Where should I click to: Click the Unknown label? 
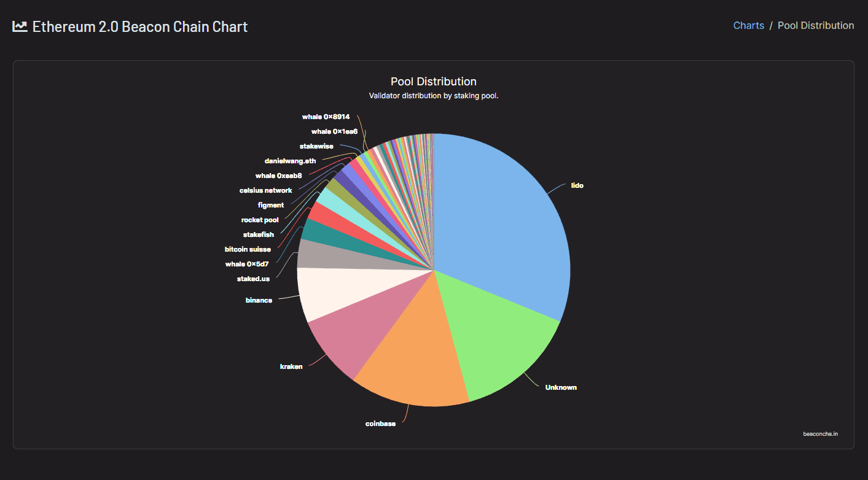[x=561, y=387]
